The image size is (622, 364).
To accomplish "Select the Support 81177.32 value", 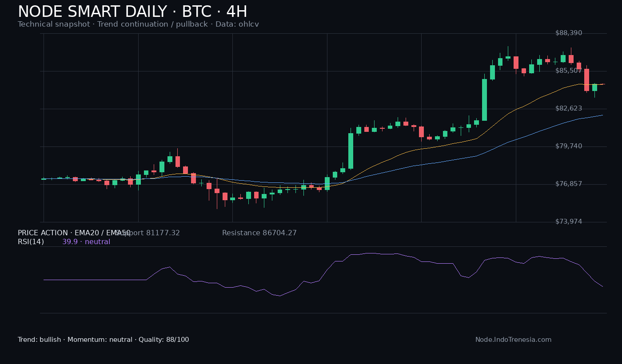I will coord(148,233).
